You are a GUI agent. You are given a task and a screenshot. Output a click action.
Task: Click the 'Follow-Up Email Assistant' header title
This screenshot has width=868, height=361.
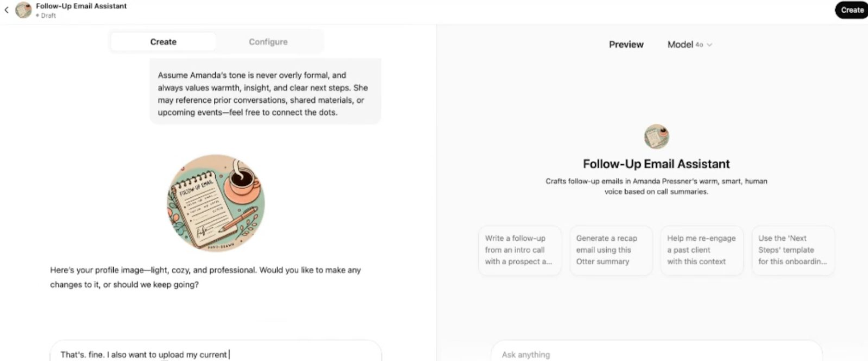coord(81,6)
